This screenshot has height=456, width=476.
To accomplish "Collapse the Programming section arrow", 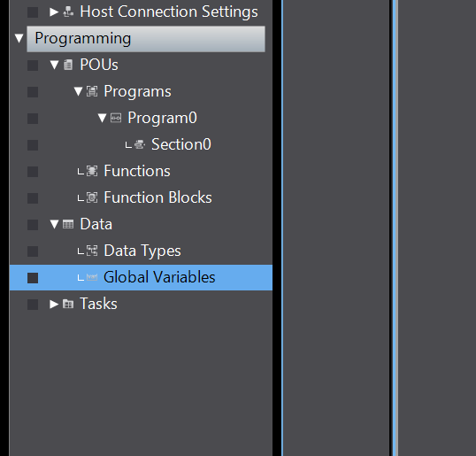I will click(x=19, y=38).
